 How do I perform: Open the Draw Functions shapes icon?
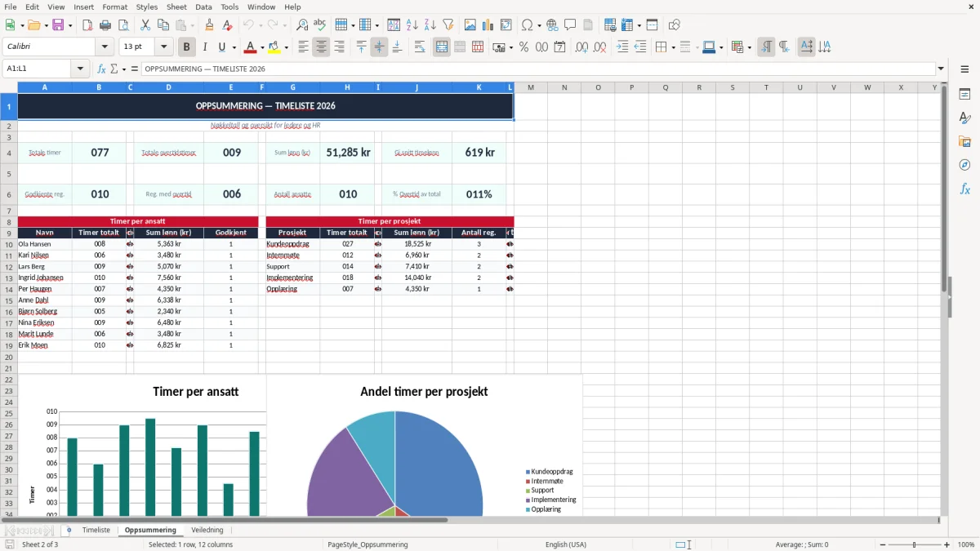[675, 25]
